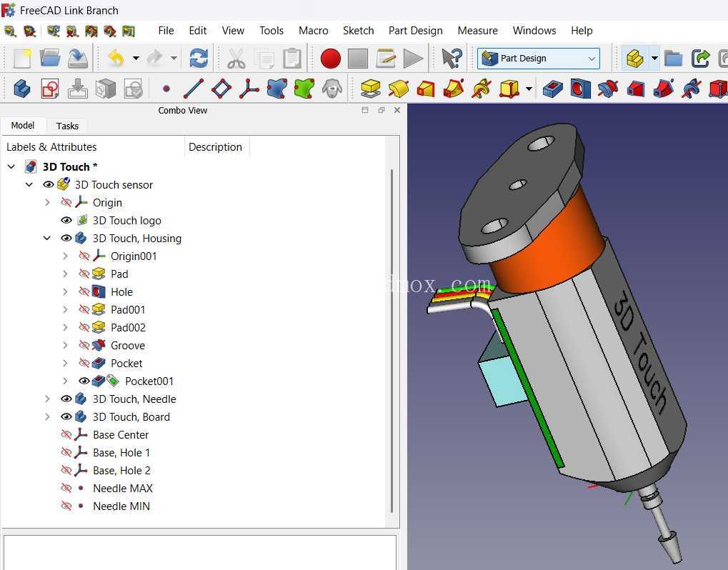The height and width of the screenshot is (570, 728).
Task: Select the Needle MIN tree item
Action: tap(121, 506)
